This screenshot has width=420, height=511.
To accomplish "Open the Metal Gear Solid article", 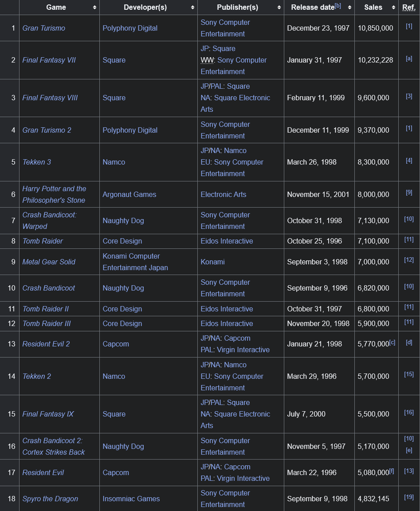I will [49, 262].
